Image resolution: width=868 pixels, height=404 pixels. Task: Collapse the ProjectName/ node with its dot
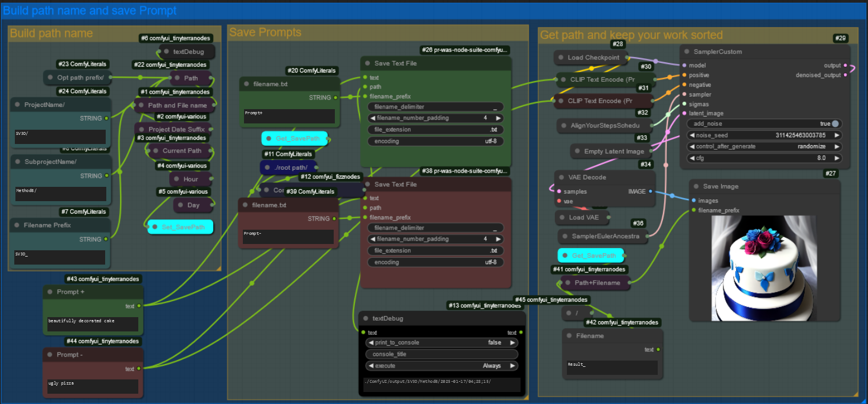17,105
